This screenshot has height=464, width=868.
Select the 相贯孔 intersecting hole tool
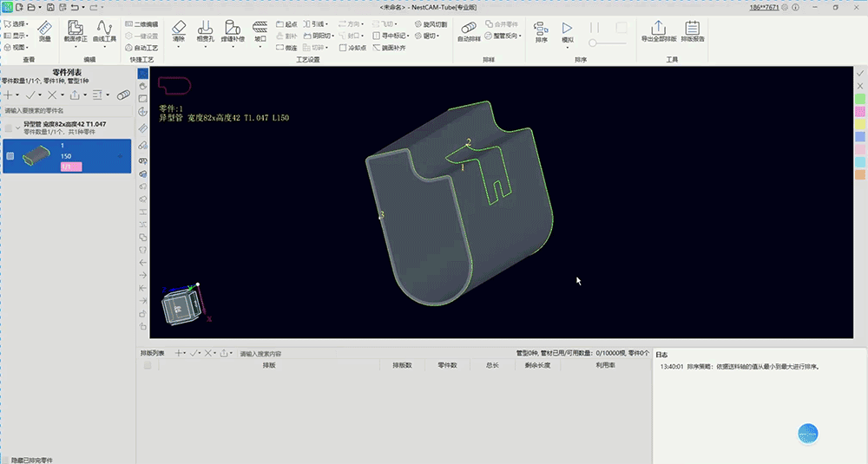point(205,31)
